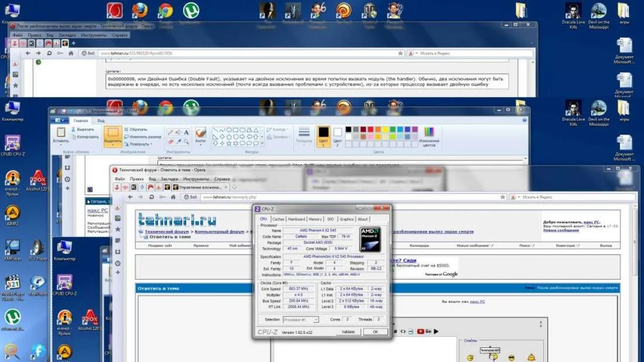Open Справка menu in front Opera window
644x362 pixels.
pos(222,179)
